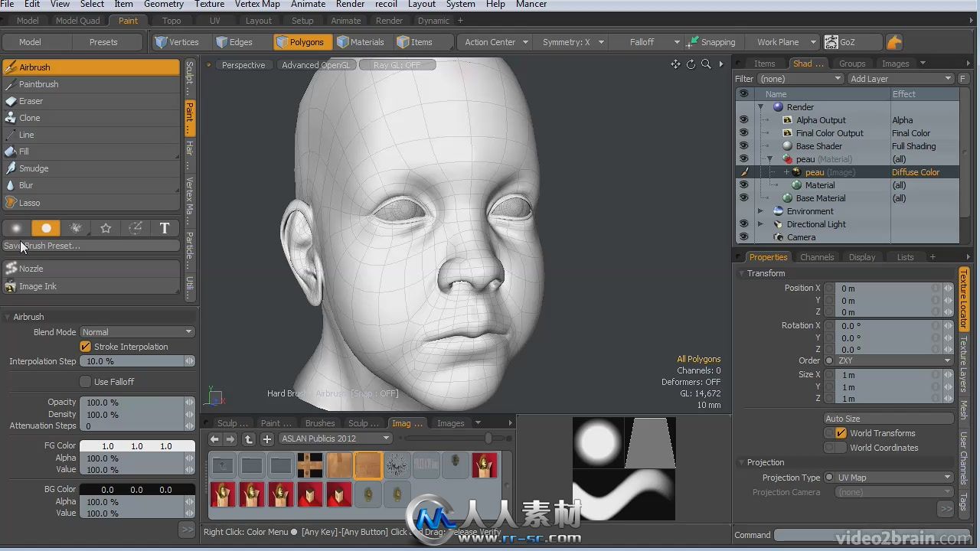Open the Geometry menu
This screenshot has width=980, height=551.
point(164,5)
